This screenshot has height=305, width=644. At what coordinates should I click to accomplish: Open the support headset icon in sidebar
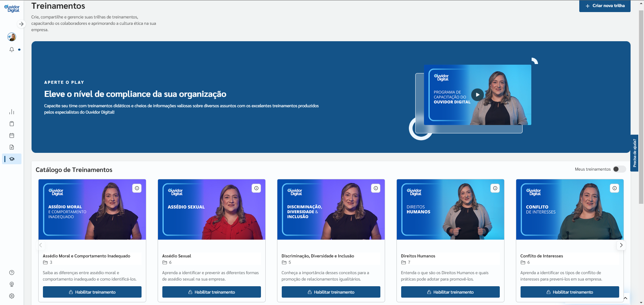pos(12,284)
